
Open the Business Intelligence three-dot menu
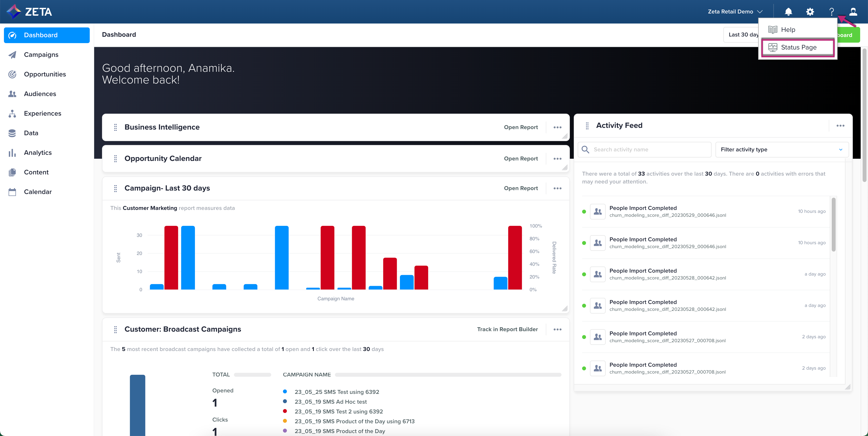[557, 127]
